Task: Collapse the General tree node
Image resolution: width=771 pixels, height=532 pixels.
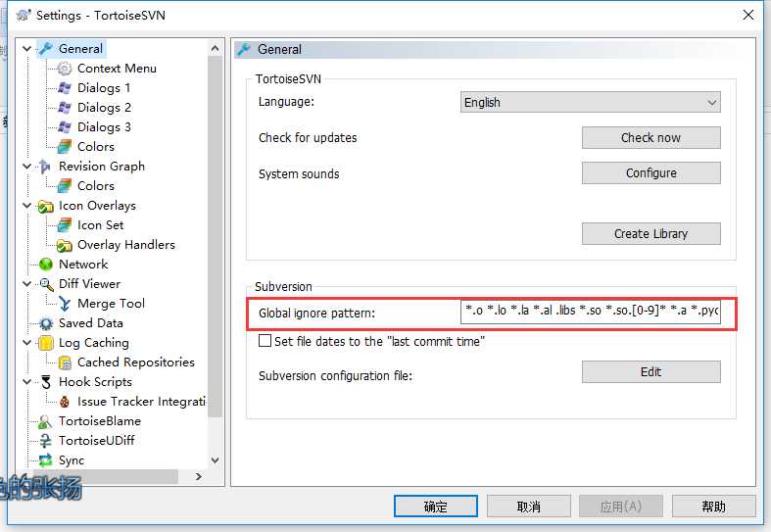Action: point(27,49)
